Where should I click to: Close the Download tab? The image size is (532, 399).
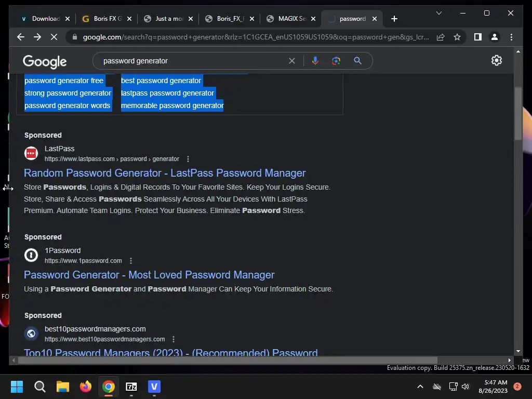[x=68, y=19]
